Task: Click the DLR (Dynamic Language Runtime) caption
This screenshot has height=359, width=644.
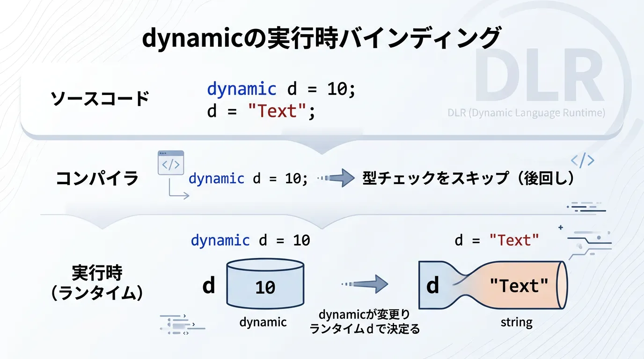Action: pos(526,113)
